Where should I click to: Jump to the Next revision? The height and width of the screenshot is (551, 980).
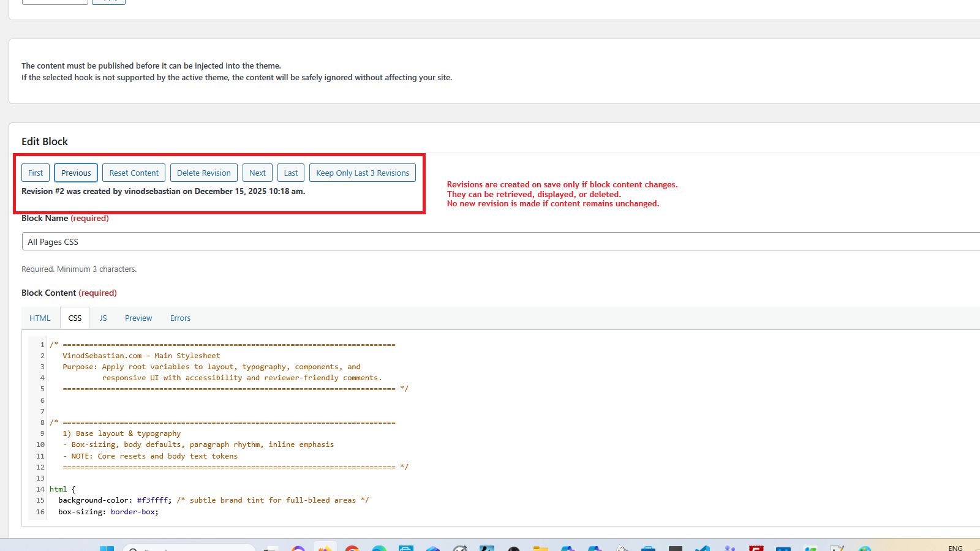coord(257,173)
